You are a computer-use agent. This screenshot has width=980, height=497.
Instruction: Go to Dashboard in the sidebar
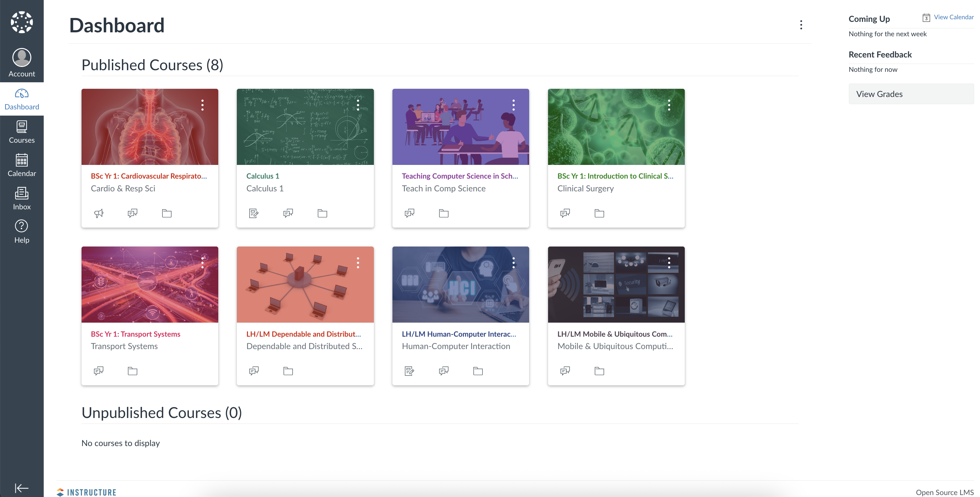[22, 99]
